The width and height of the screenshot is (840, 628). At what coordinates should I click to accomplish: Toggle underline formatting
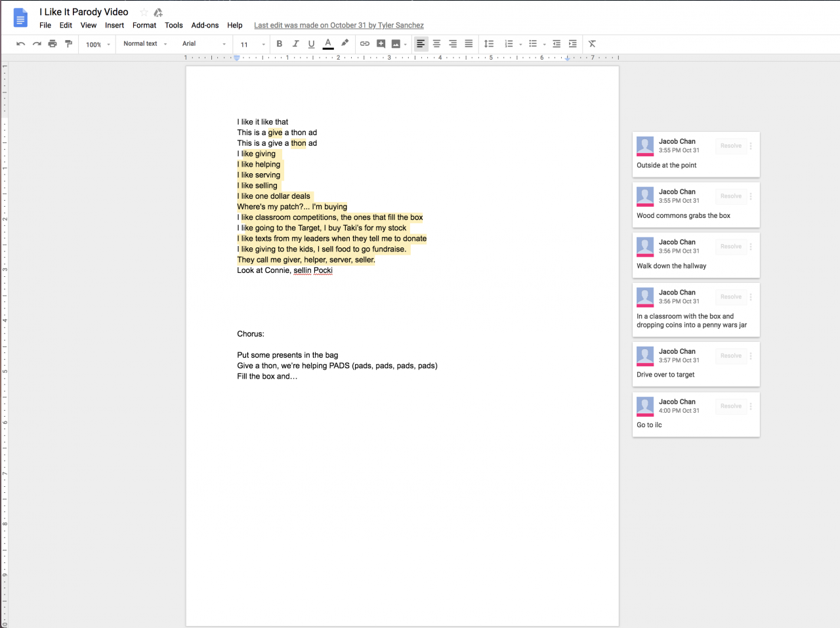pyautogui.click(x=311, y=44)
